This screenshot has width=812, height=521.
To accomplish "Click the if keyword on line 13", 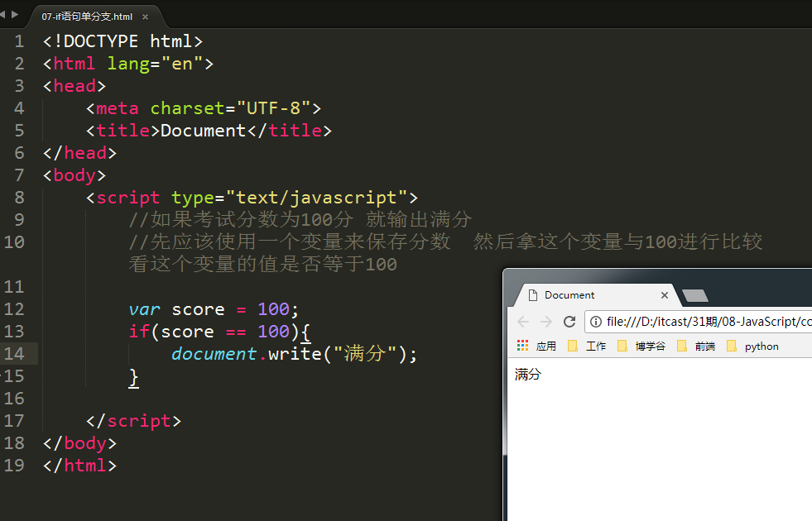I will click(139, 332).
